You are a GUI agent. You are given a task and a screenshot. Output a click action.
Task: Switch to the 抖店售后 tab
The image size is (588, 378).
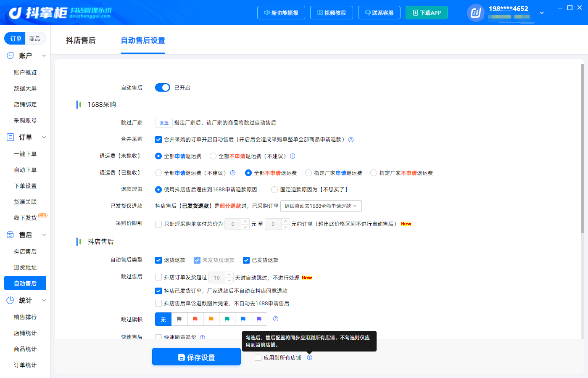(81, 40)
